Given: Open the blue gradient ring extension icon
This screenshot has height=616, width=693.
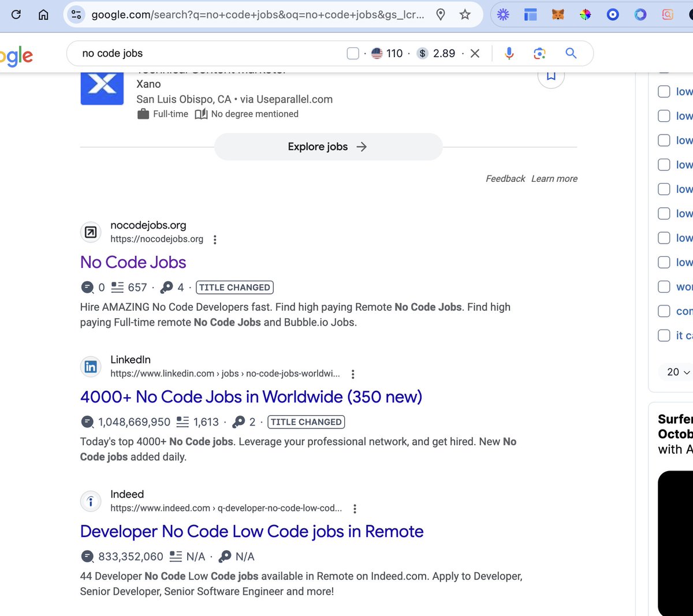Looking at the screenshot, I should pyautogui.click(x=640, y=14).
